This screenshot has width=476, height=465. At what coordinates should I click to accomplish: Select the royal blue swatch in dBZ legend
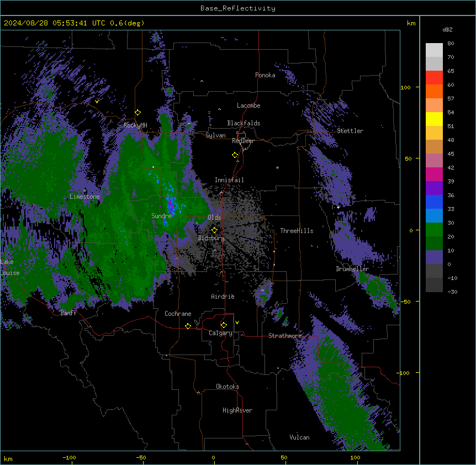click(434, 202)
